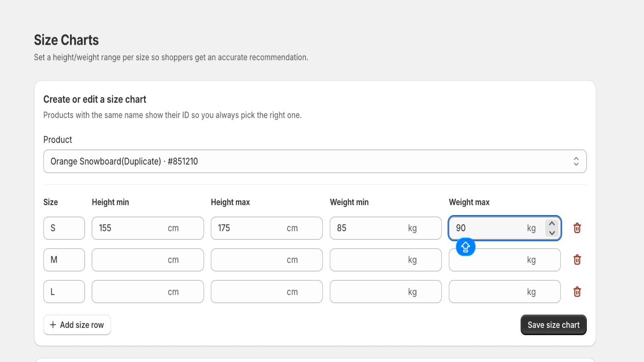Focus S row height min field
Image resolution: width=644 pixels, height=362 pixels.
point(148,228)
